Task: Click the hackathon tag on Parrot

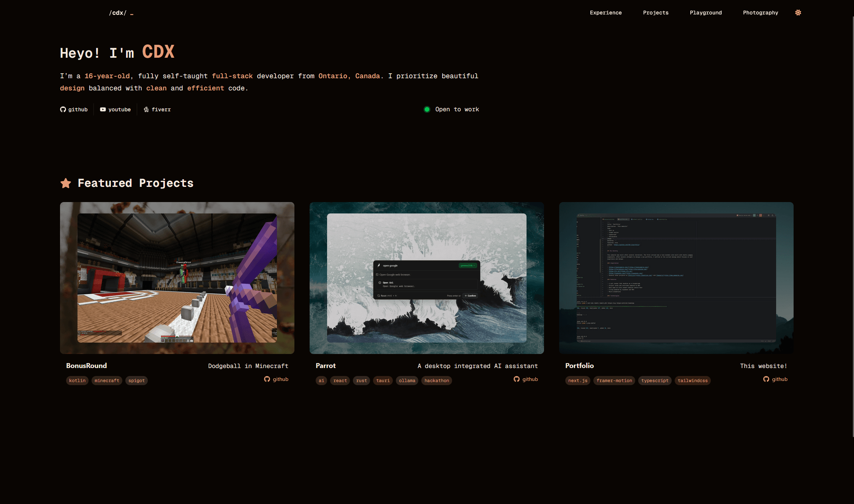Action: click(x=436, y=380)
